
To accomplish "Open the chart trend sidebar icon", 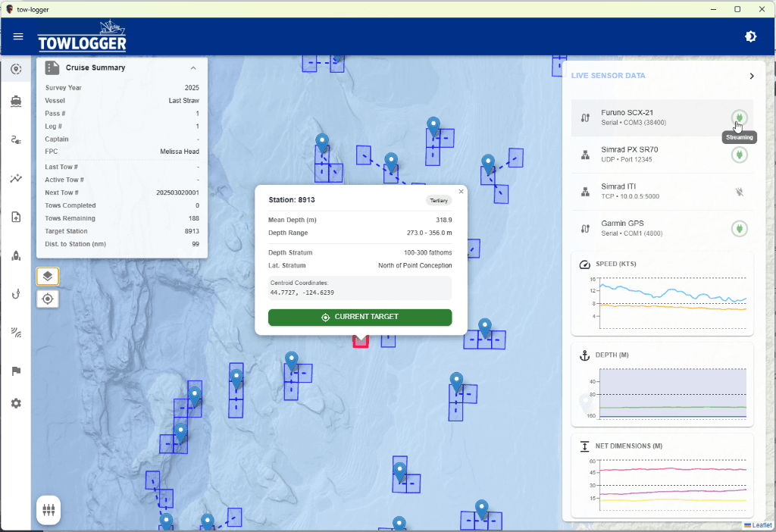I will pos(16,179).
